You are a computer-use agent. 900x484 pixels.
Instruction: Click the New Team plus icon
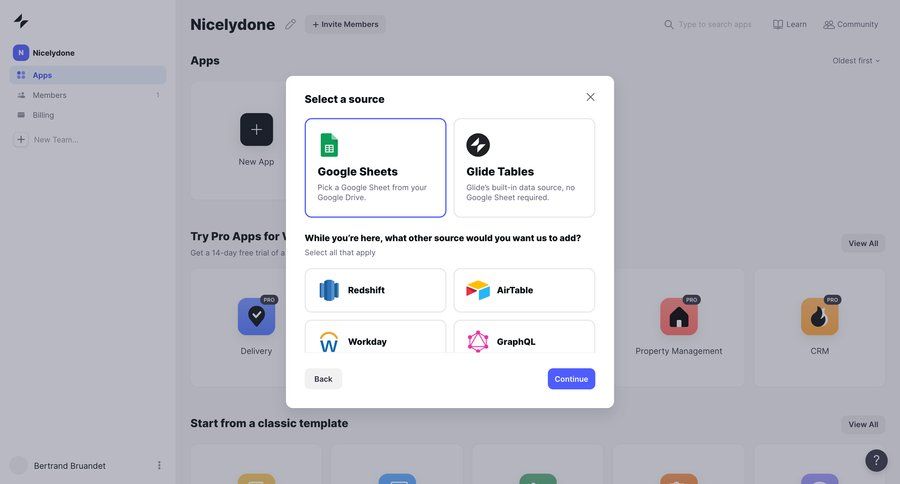pos(21,140)
